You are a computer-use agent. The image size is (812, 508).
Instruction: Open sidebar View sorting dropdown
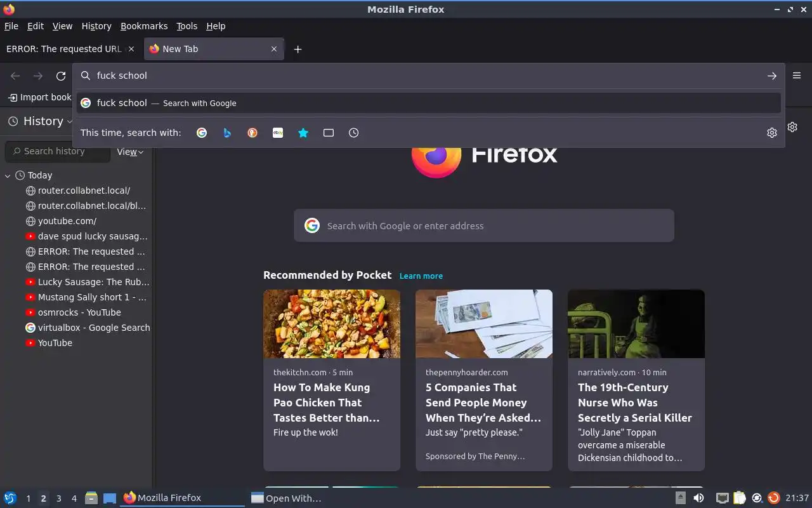pyautogui.click(x=130, y=152)
